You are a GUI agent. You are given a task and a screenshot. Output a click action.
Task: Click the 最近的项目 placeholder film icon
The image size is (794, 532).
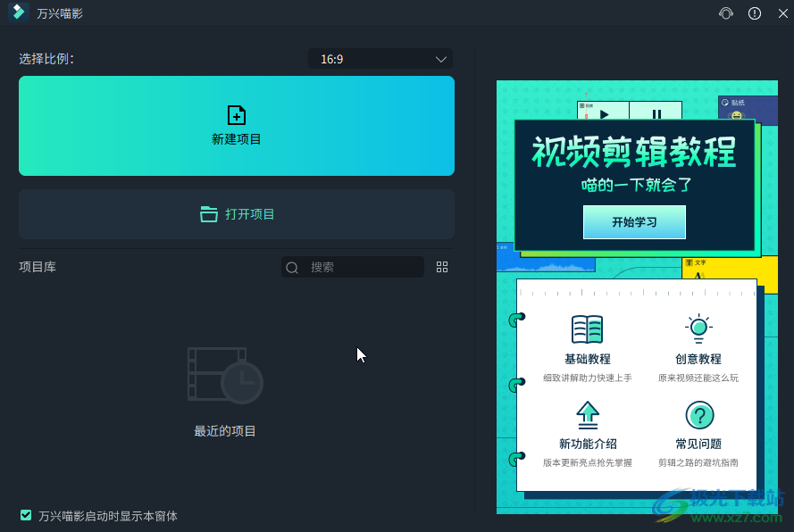[225, 375]
